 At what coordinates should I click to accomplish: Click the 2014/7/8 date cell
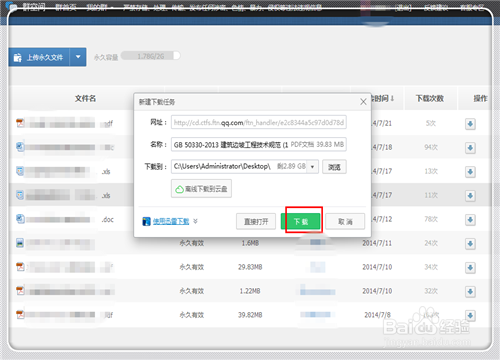pyautogui.click(x=377, y=315)
